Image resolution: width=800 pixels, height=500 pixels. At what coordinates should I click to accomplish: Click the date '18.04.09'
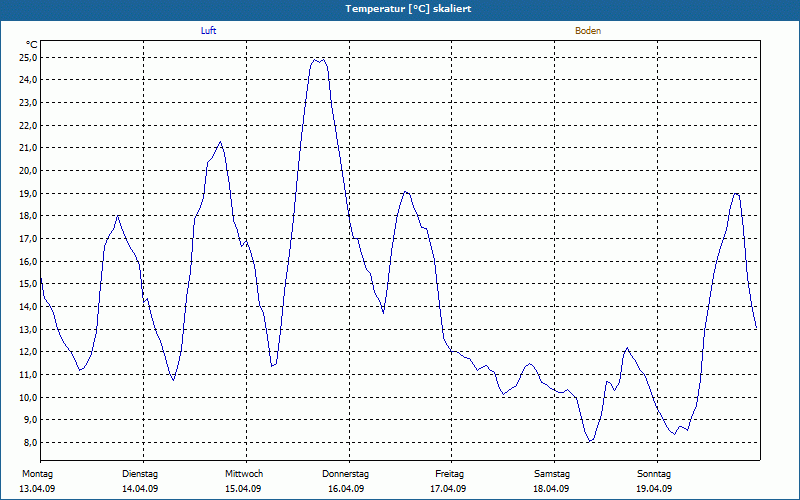coord(551,489)
